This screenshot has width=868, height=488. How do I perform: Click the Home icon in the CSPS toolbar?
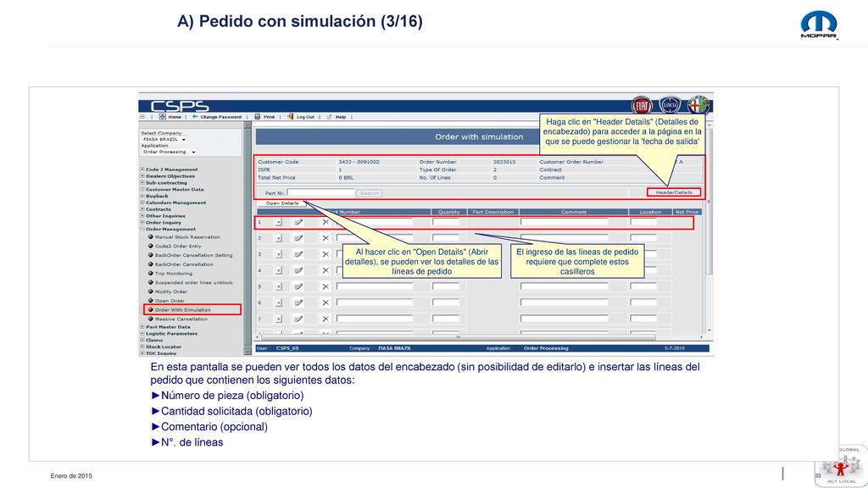(x=162, y=117)
